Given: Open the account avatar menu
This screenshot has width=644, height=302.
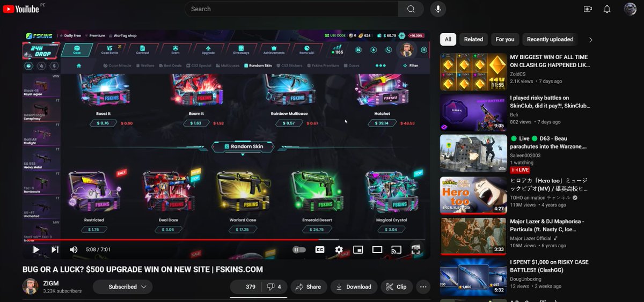Looking at the screenshot, I should 630,9.
